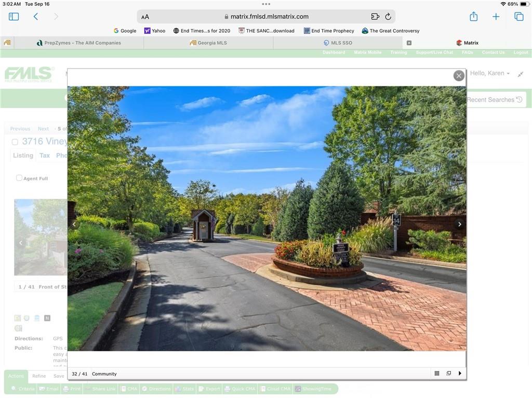Open End Time Prophecy bookmark
The image size is (532, 398).
pos(329,31)
